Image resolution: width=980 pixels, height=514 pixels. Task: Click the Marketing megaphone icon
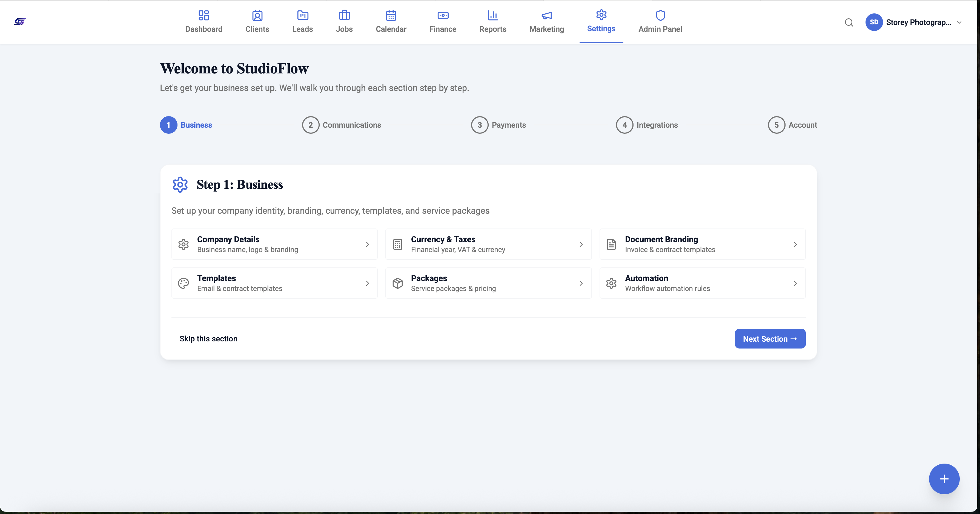point(547,15)
